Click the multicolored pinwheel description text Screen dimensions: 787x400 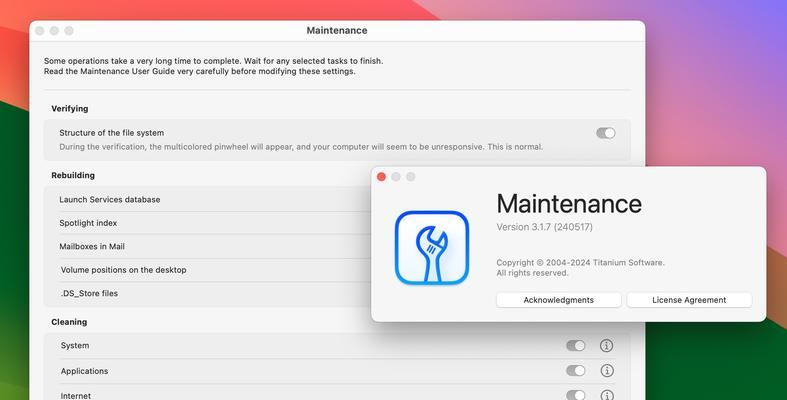301,147
